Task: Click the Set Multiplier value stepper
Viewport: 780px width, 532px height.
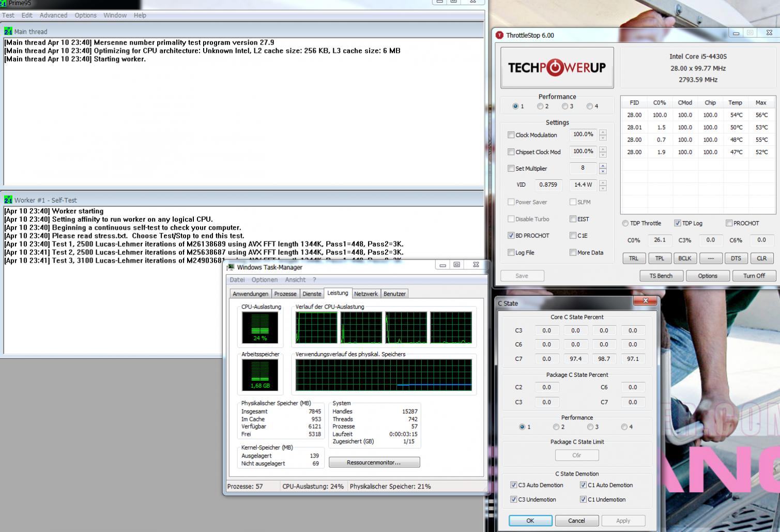Action: tap(603, 169)
